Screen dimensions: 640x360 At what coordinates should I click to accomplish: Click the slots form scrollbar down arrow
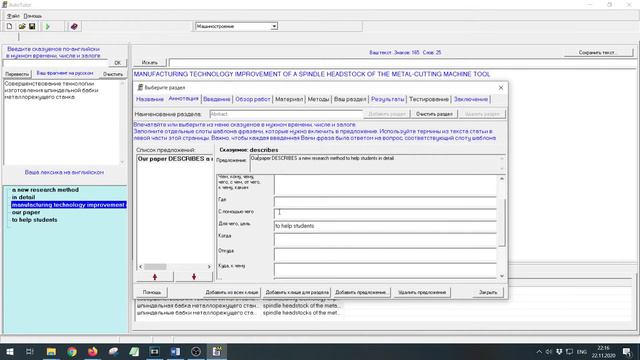[502, 276]
